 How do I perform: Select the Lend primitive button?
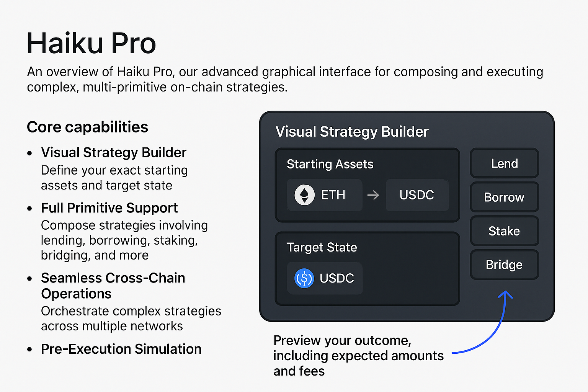(x=504, y=163)
